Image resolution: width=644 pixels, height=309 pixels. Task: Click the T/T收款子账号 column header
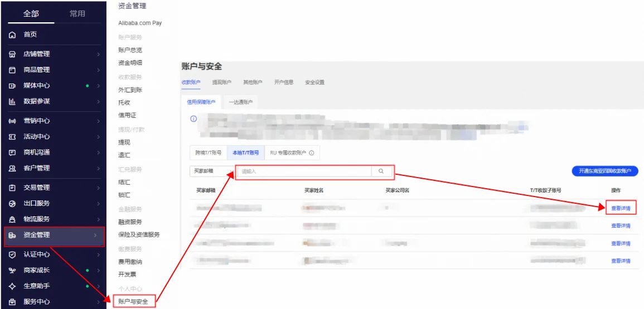coord(545,191)
